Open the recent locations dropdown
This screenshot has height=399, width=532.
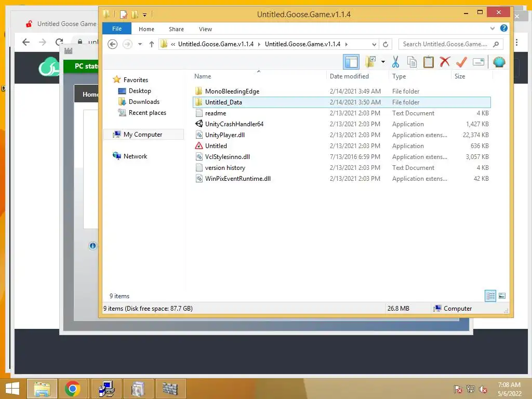(140, 44)
